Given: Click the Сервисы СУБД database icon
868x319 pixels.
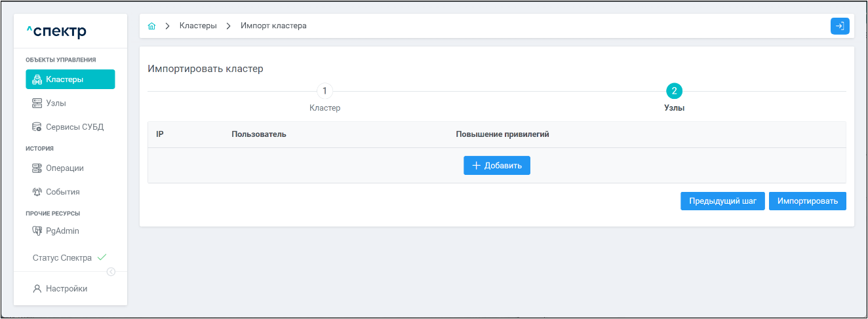Looking at the screenshot, I should tap(37, 127).
